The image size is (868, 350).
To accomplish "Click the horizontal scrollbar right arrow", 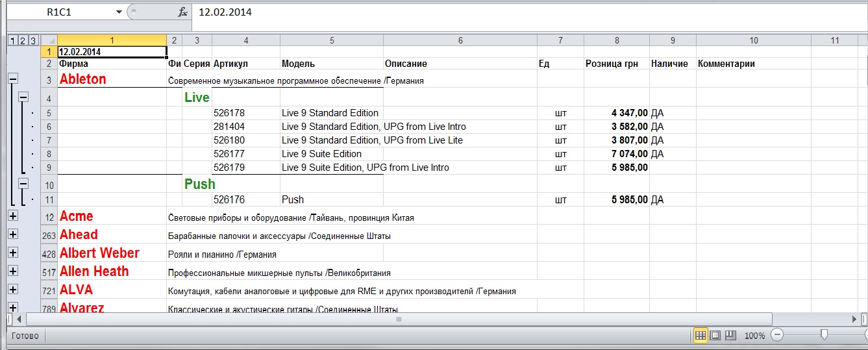I will tap(854, 319).
